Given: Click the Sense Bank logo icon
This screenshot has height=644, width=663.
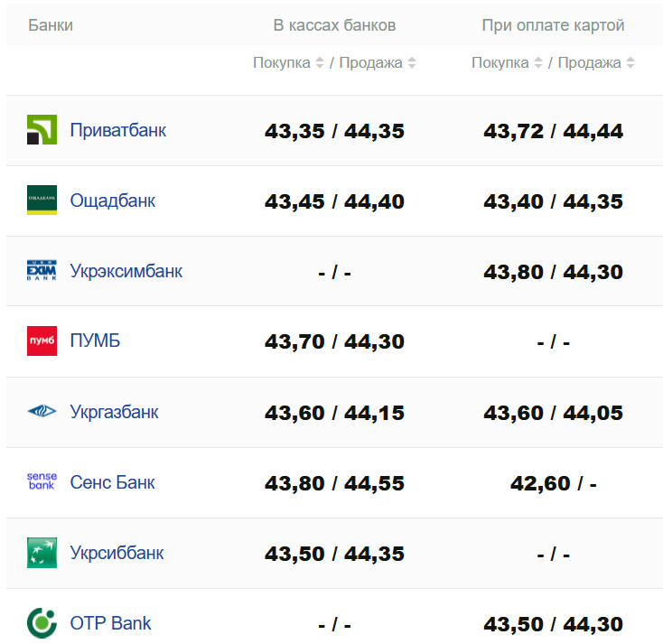Looking at the screenshot, I should 42,482.
